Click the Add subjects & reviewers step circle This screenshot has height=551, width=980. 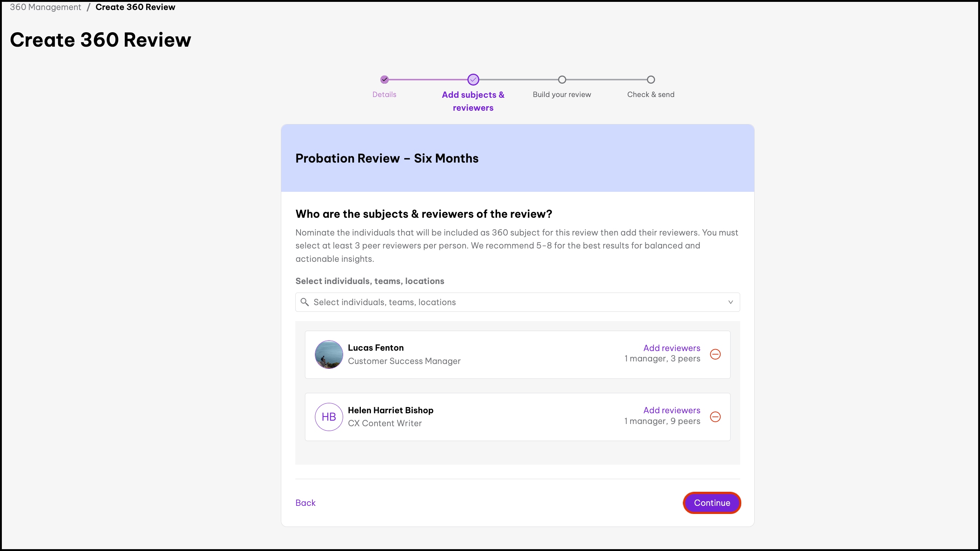tap(473, 80)
